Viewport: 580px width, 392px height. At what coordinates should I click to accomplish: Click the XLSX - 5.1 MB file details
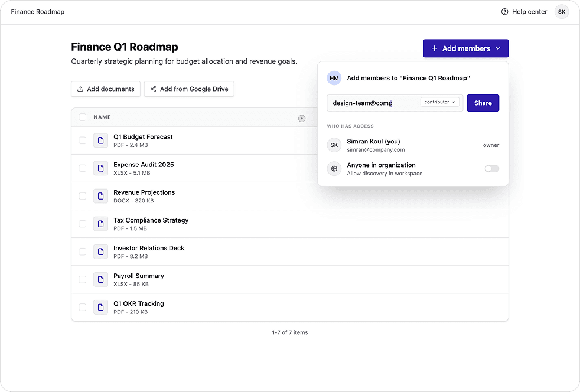pos(132,173)
